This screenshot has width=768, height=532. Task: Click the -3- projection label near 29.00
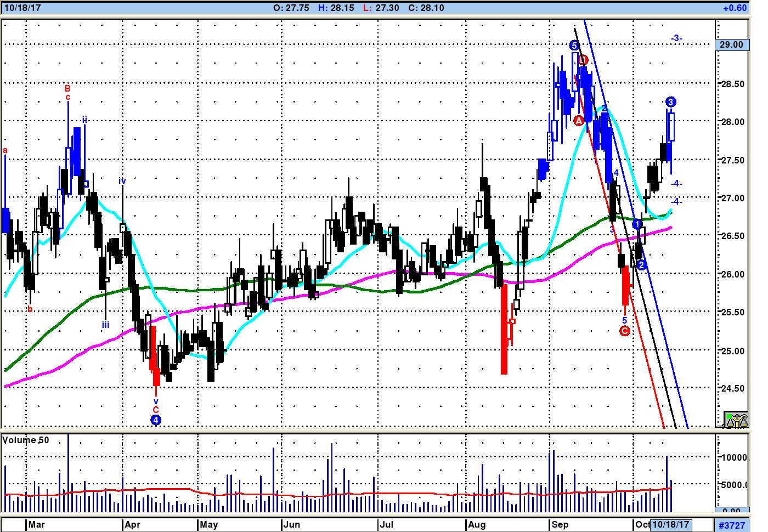(x=676, y=38)
